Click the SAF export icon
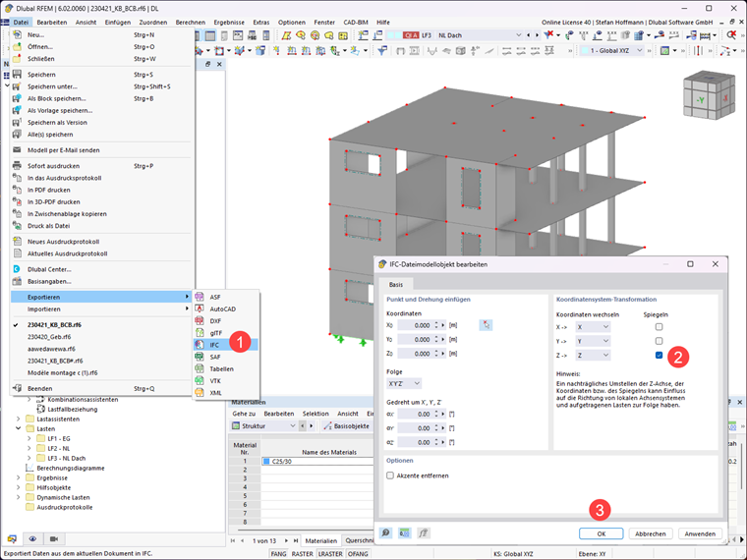Viewport: 747px width, 560px height. coord(200,357)
